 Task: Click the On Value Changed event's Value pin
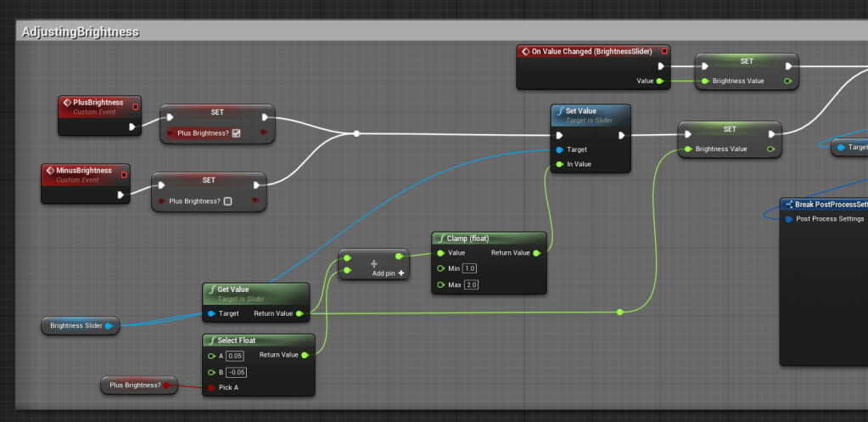coord(659,81)
